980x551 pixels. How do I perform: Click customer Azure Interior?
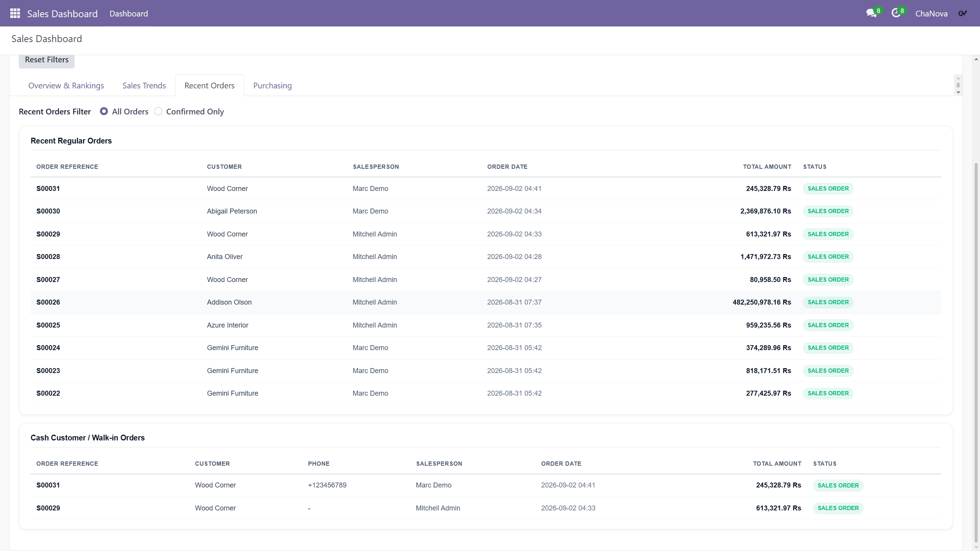click(227, 325)
